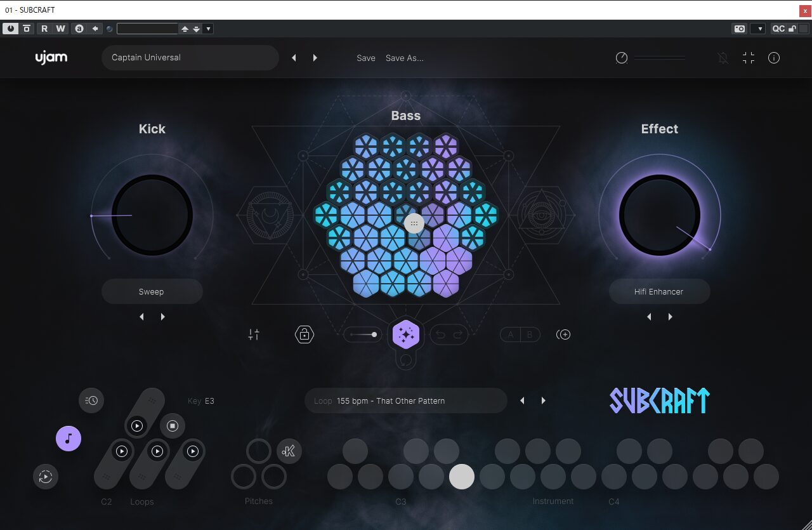Click the host camera snapshot icon
Screen dimensions: 812x530
pyautogui.click(x=740, y=29)
